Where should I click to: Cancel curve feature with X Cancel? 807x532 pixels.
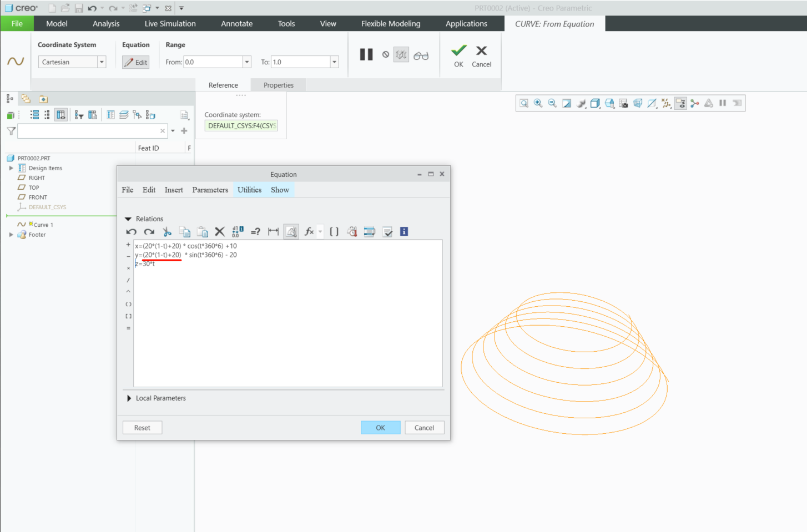coord(481,55)
